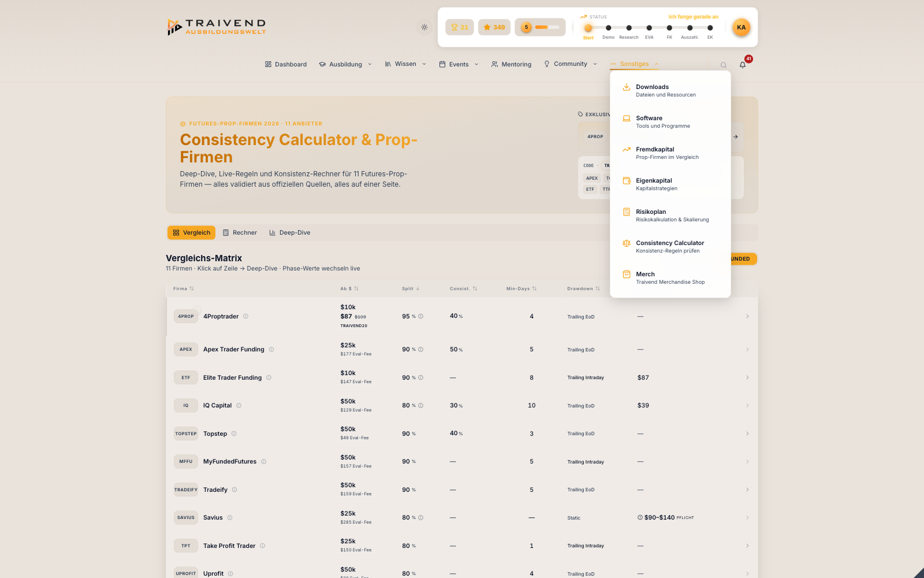Click split info icon in 4Proptrader row
Screen dimensions: 924x578
pos(420,316)
